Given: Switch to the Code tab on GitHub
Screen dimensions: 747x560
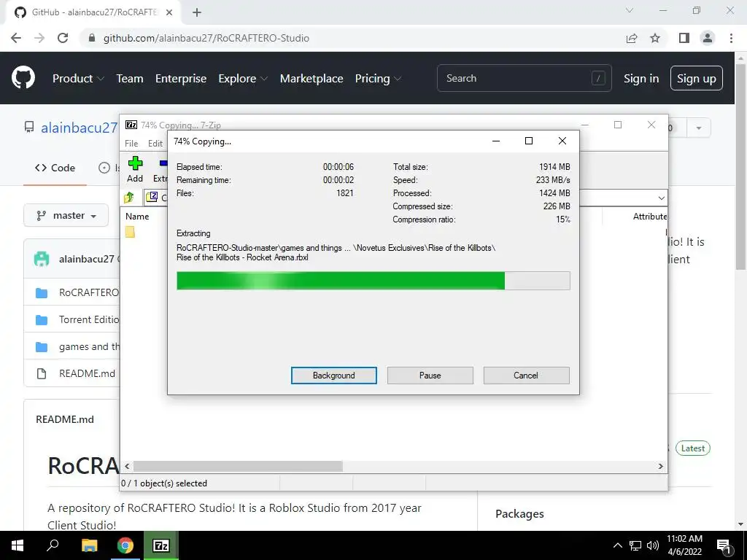Looking at the screenshot, I should click(x=55, y=168).
